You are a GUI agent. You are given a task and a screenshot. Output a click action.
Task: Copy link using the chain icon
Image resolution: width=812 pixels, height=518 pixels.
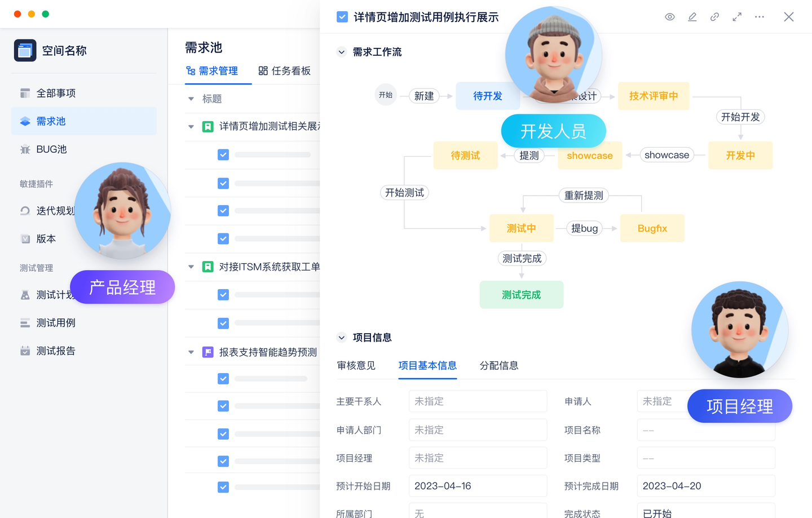pyautogui.click(x=714, y=17)
